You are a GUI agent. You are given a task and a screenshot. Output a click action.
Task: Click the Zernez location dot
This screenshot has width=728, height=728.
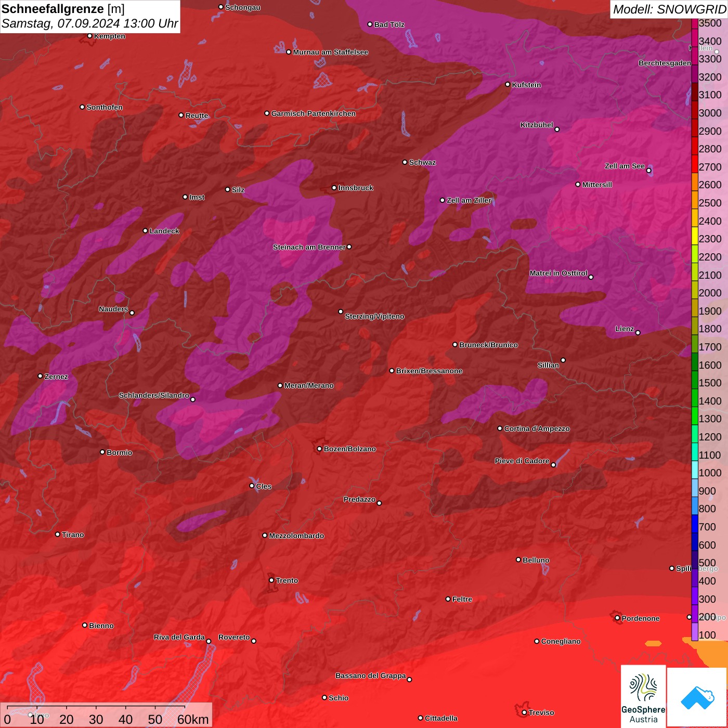pyautogui.click(x=40, y=376)
